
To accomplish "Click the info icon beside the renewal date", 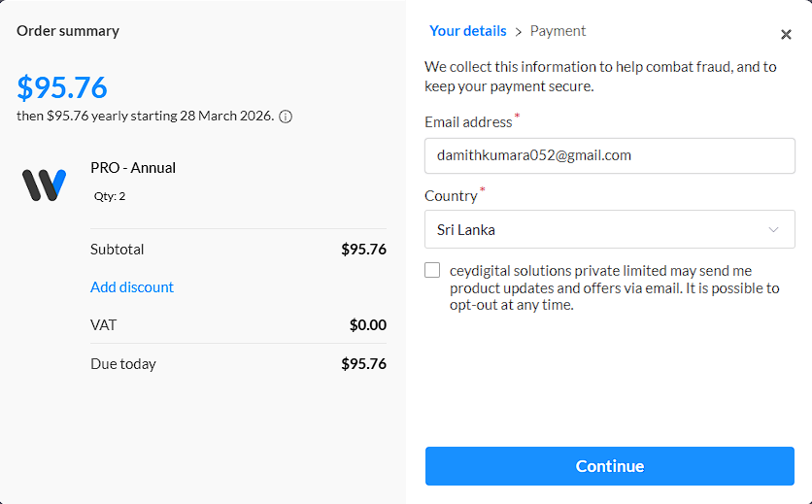I will pyautogui.click(x=286, y=117).
